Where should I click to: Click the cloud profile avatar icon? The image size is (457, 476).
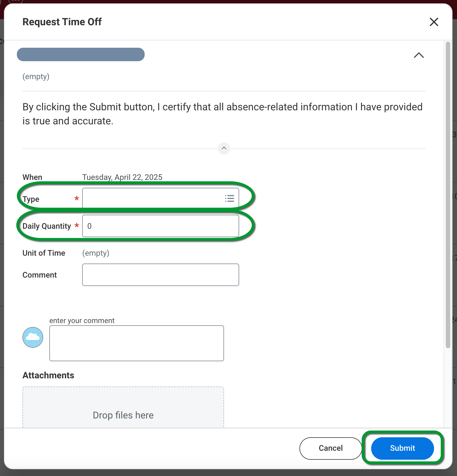coord(33,337)
